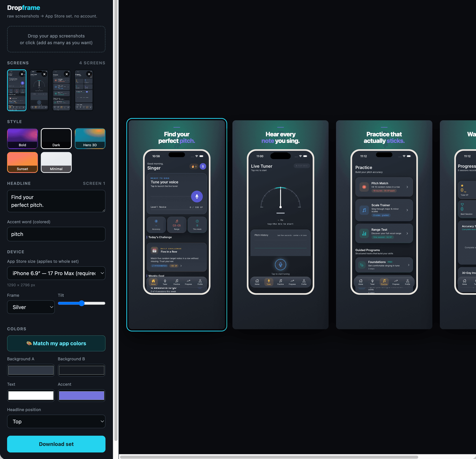Image resolution: width=476 pixels, height=459 pixels.
Task: Click the Tilt slider handle
Action: click(82, 303)
